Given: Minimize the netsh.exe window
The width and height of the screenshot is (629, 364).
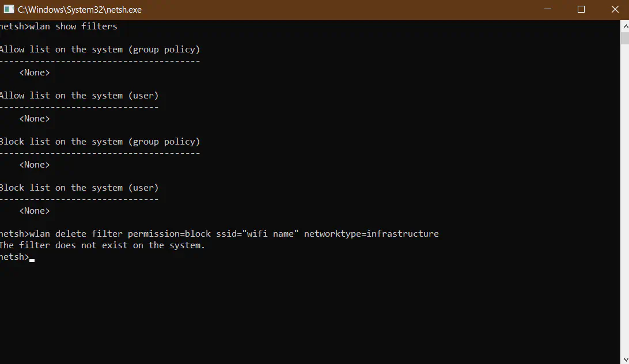Looking at the screenshot, I should (550, 10).
